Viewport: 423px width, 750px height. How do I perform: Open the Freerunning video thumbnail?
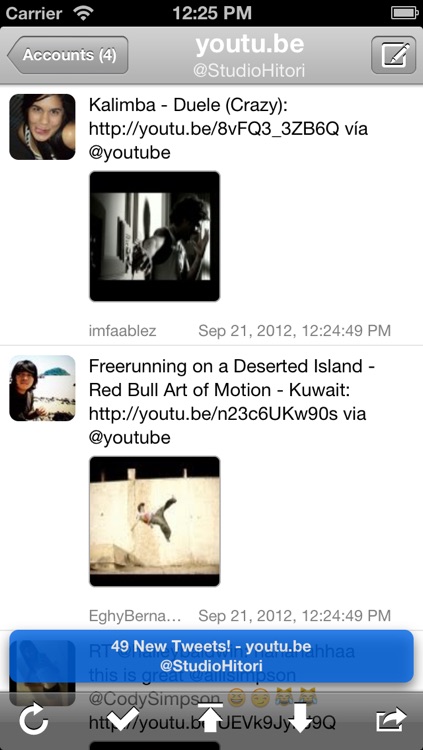[x=155, y=521]
